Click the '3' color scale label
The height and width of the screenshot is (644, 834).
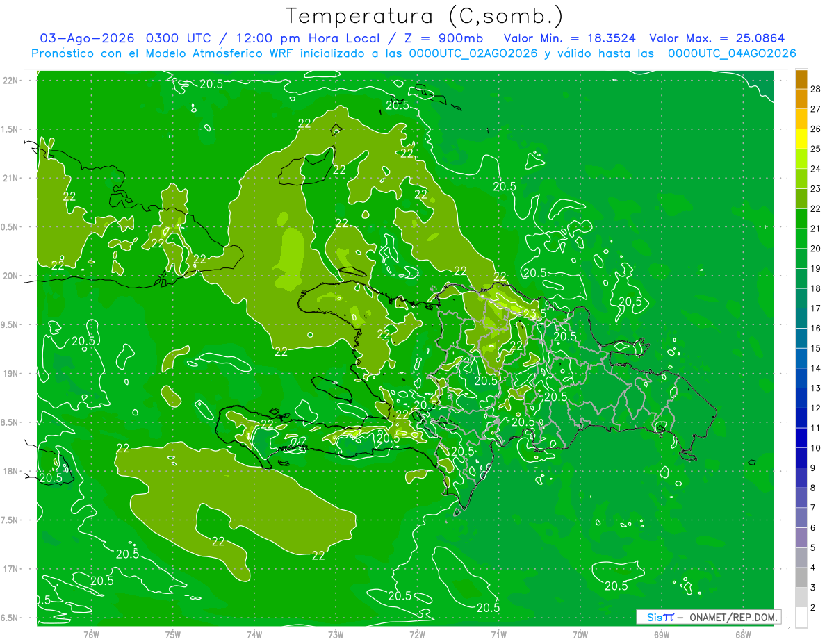[813, 588]
